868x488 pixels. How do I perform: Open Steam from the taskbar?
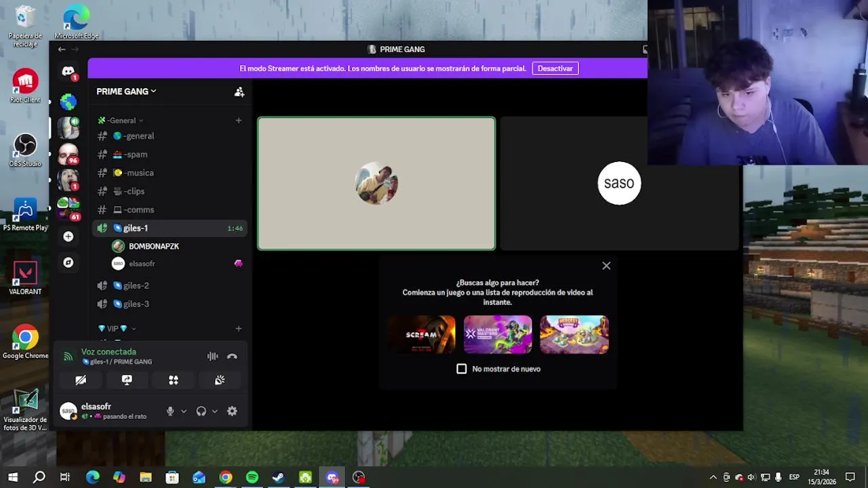279,478
